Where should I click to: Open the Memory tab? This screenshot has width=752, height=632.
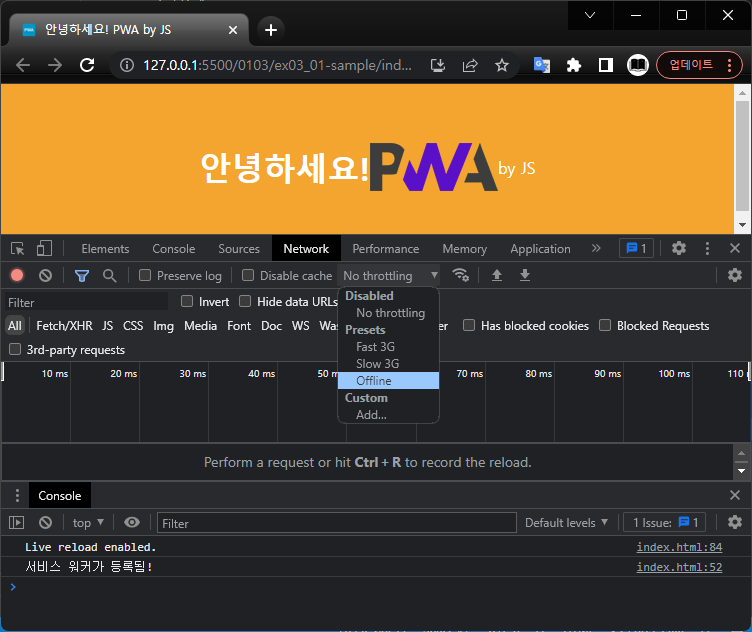[x=464, y=249]
